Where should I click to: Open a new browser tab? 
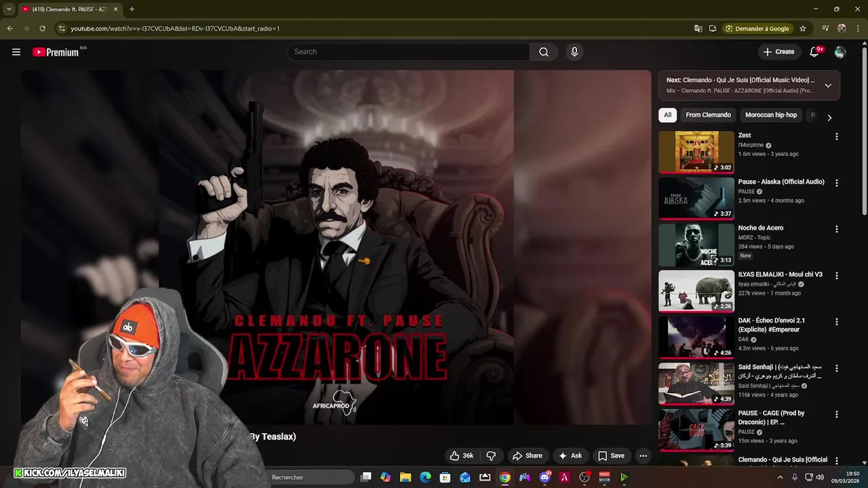tap(132, 9)
